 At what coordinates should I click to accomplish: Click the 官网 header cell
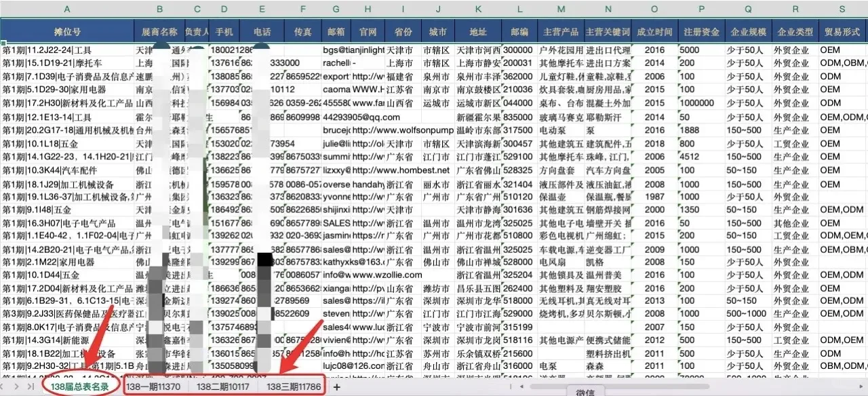[368, 32]
